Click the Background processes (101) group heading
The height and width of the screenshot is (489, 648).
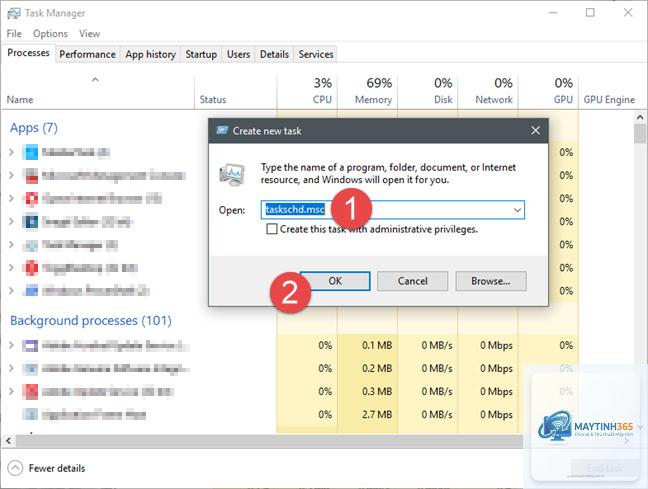pos(91,320)
